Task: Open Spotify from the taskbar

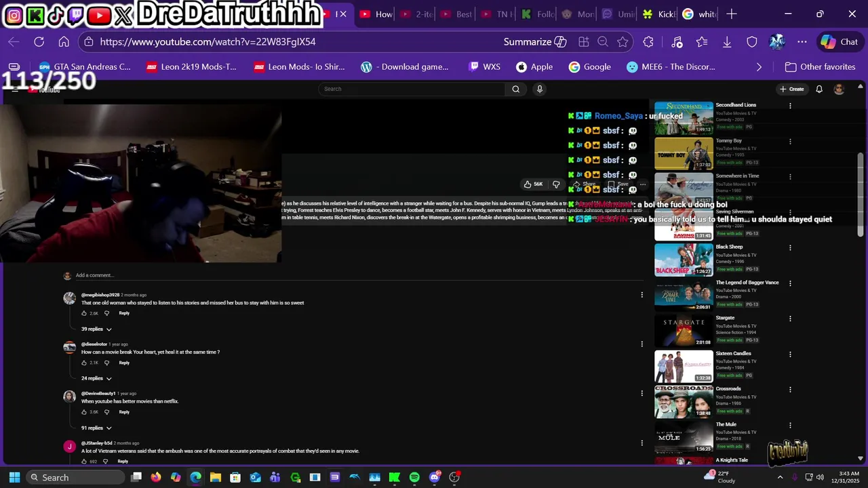Action: (x=414, y=477)
